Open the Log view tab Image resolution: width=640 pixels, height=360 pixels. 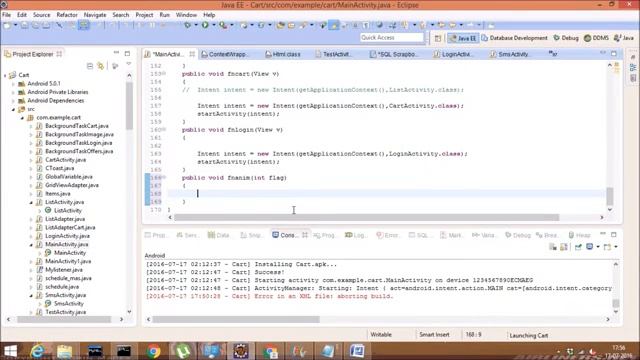(x=355, y=235)
